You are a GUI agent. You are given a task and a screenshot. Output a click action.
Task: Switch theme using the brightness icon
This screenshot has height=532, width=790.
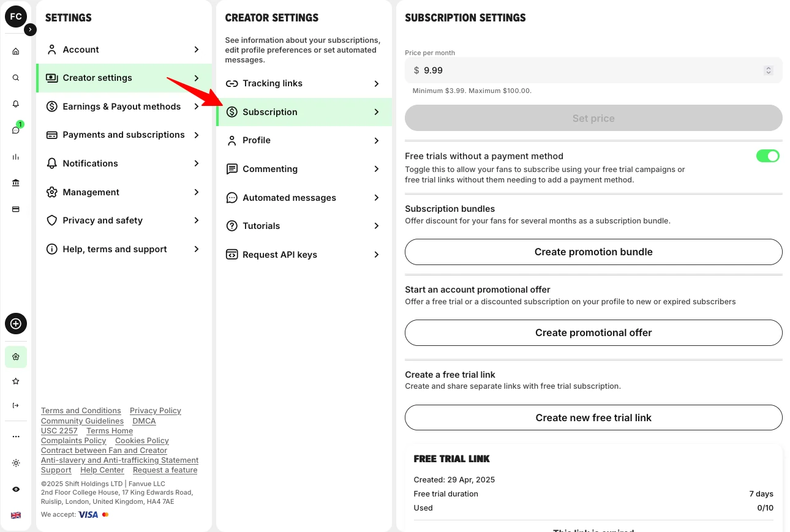click(x=15, y=463)
